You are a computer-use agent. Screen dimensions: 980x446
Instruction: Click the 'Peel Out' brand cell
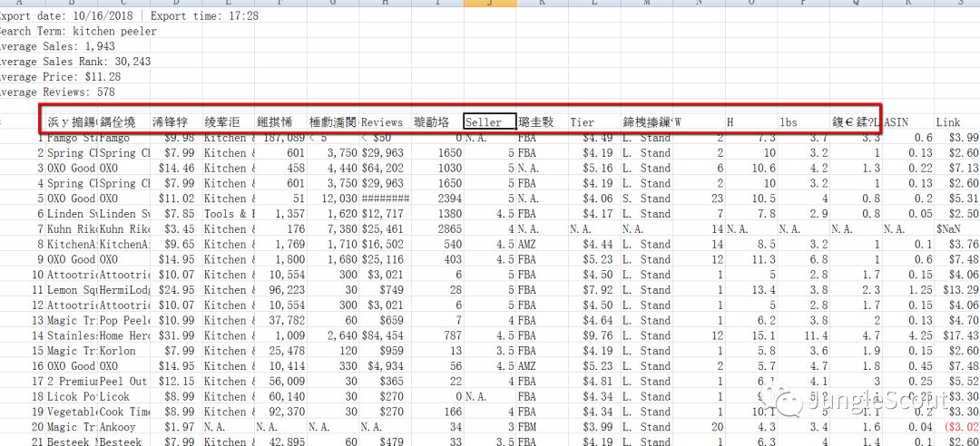124,381
